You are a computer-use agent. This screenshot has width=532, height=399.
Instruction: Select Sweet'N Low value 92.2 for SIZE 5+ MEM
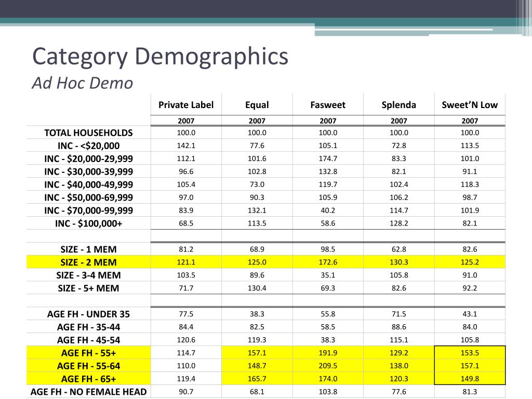tap(470, 288)
